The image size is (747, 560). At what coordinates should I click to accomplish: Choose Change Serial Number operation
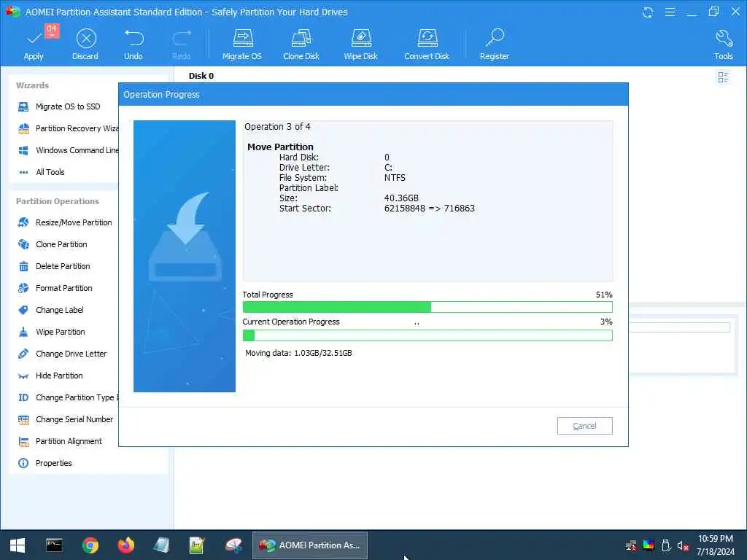click(65, 419)
